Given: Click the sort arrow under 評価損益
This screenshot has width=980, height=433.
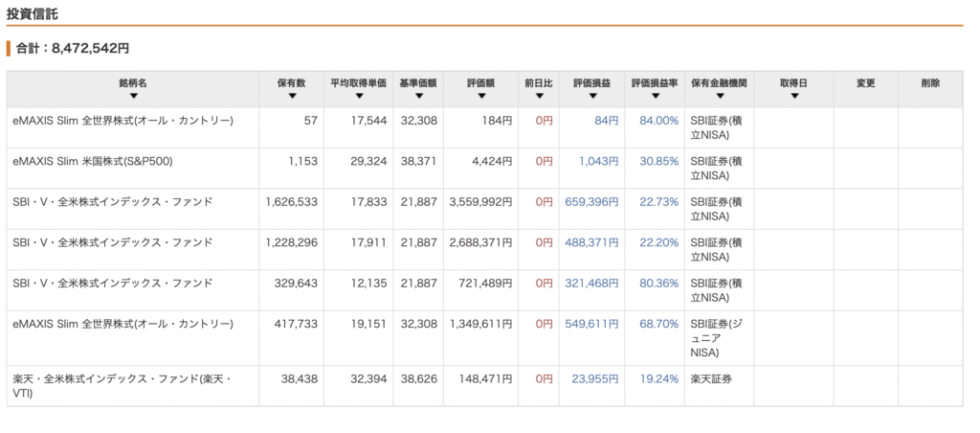Looking at the screenshot, I should click(x=591, y=96).
